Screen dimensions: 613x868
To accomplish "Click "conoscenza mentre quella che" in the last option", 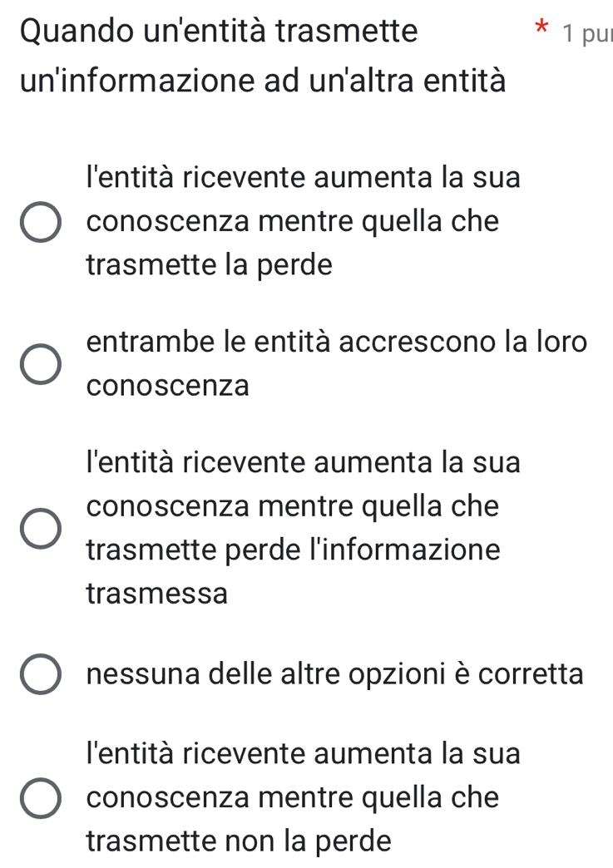I will tap(292, 798).
